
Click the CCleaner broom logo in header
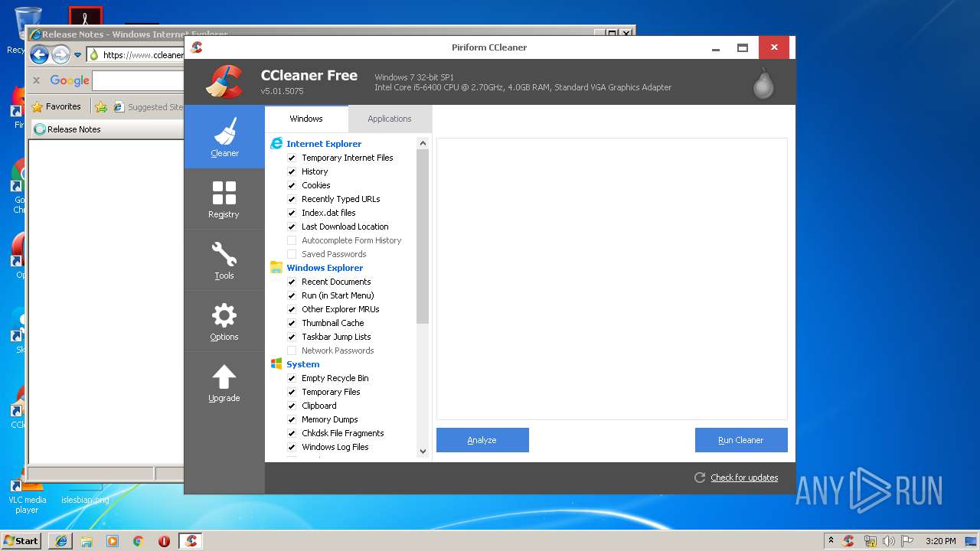[x=224, y=82]
